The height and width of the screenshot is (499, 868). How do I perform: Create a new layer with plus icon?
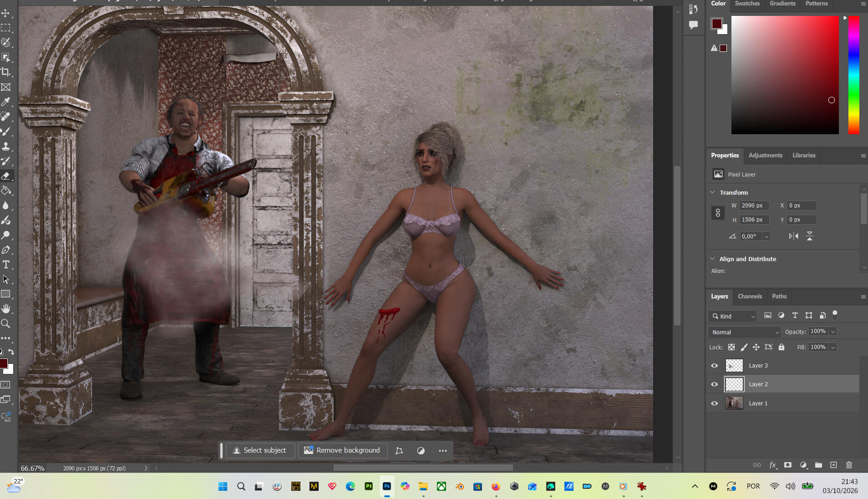[833, 465]
